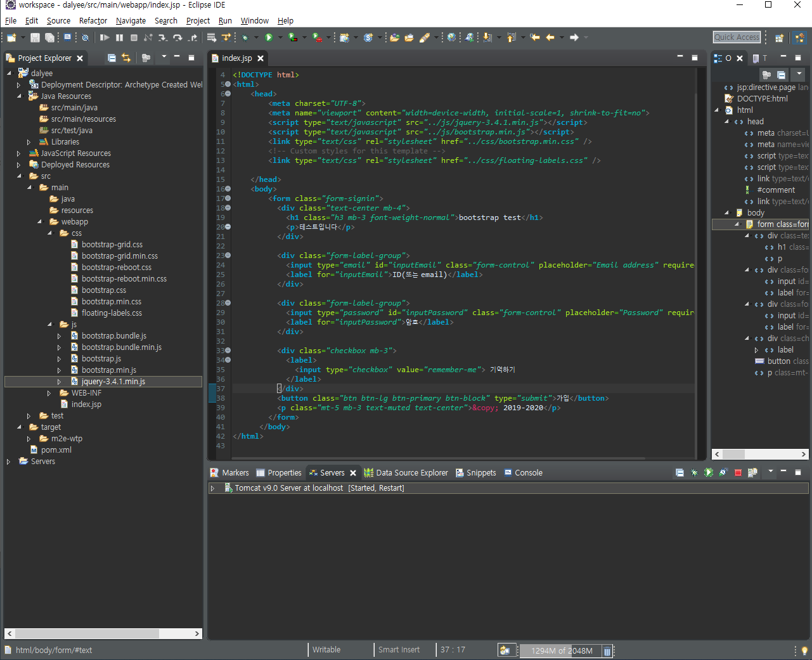
Task: Click the Step Over toolbar icon
Action: [x=177, y=37]
